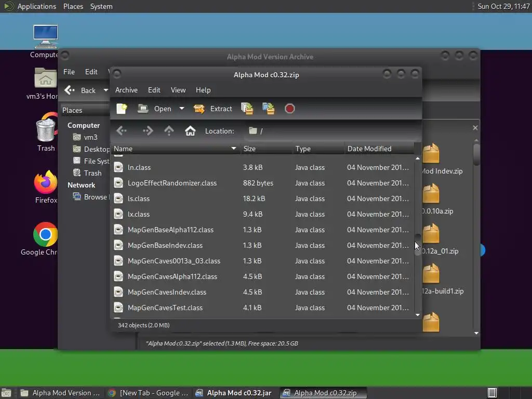Select the ln.class file row
The height and width of the screenshot is (399, 532).
262,168
